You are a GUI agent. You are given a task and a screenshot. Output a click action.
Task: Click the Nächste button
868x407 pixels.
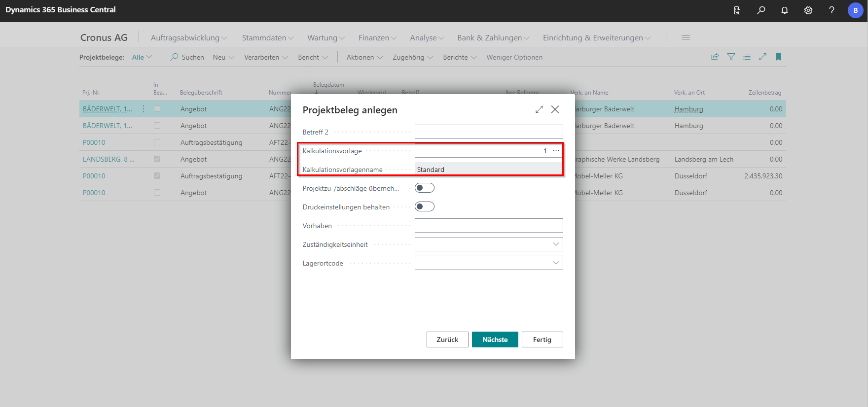point(495,339)
